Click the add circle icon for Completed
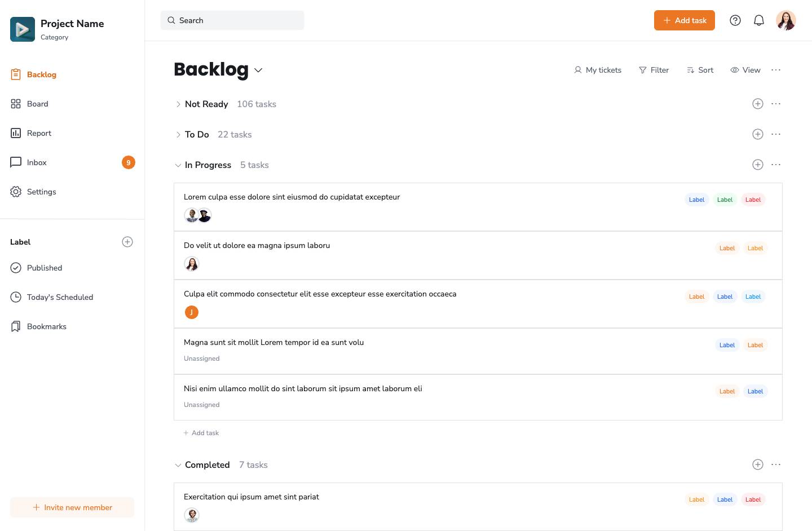 (x=758, y=464)
